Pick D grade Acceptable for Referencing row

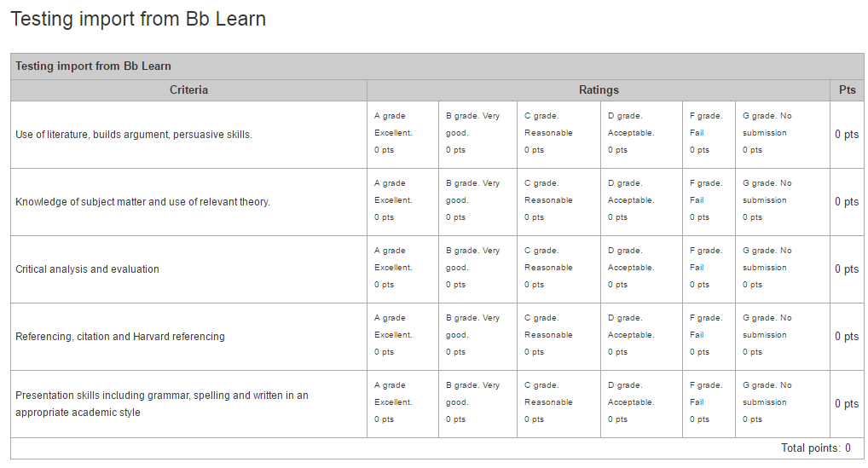[x=641, y=337]
